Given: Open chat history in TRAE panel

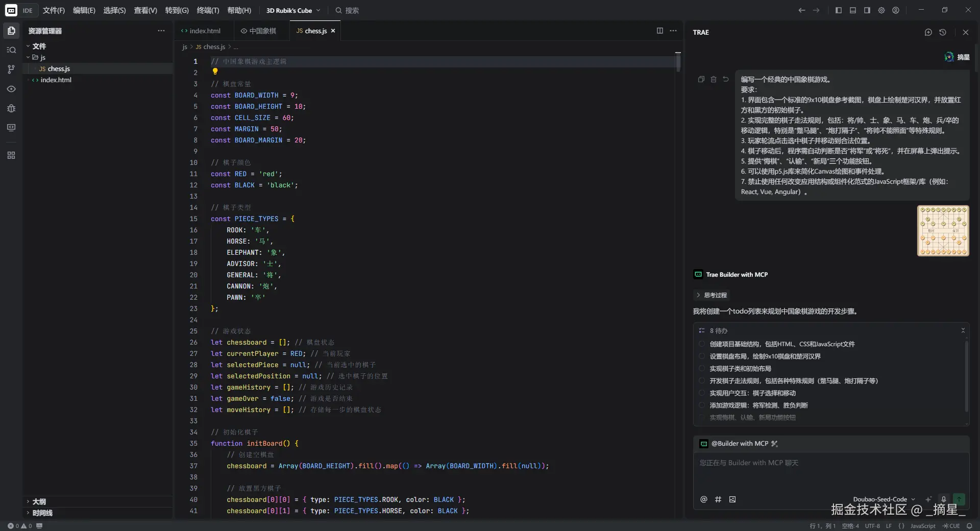Looking at the screenshot, I should click(x=942, y=32).
